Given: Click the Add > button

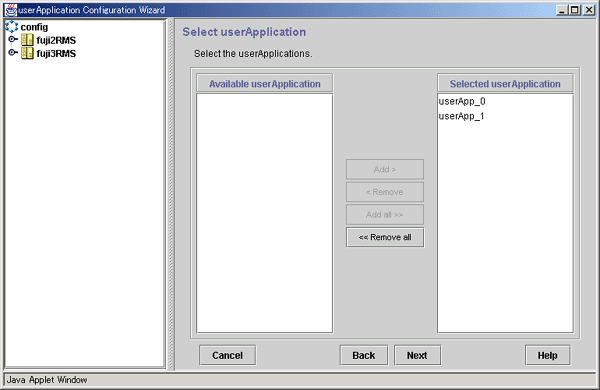Looking at the screenshot, I should tap(385, 169).
